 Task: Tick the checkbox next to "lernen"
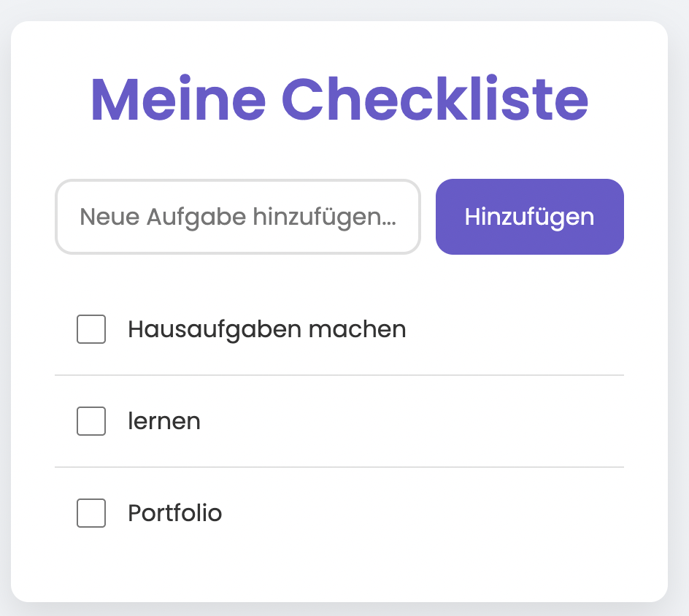pos(91,421)
